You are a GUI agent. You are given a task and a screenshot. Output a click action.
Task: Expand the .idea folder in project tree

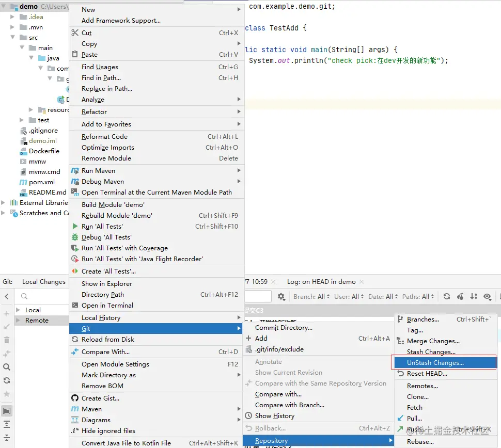[12, 17]
